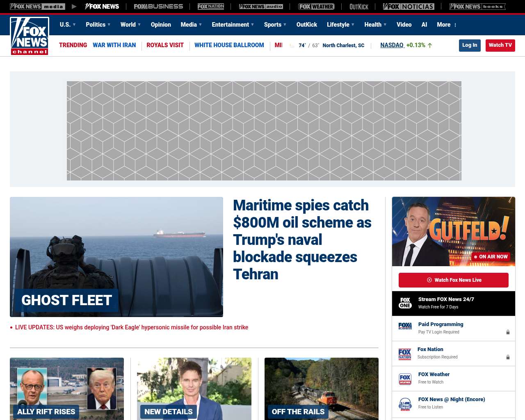Open Fox Nation stream title

coord(430,349)
